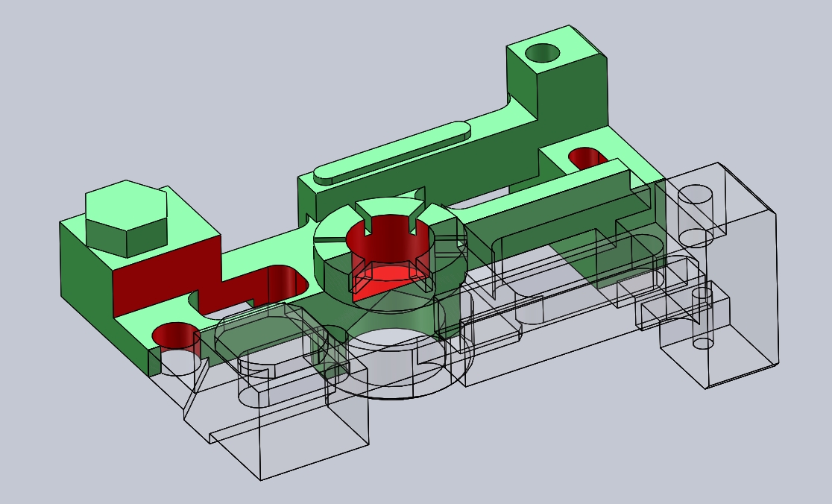Pick the upper transparent cylinder pin in right block
Viewport: 832px width, 504px height.
pyautogui.click(x=695, y=215)
